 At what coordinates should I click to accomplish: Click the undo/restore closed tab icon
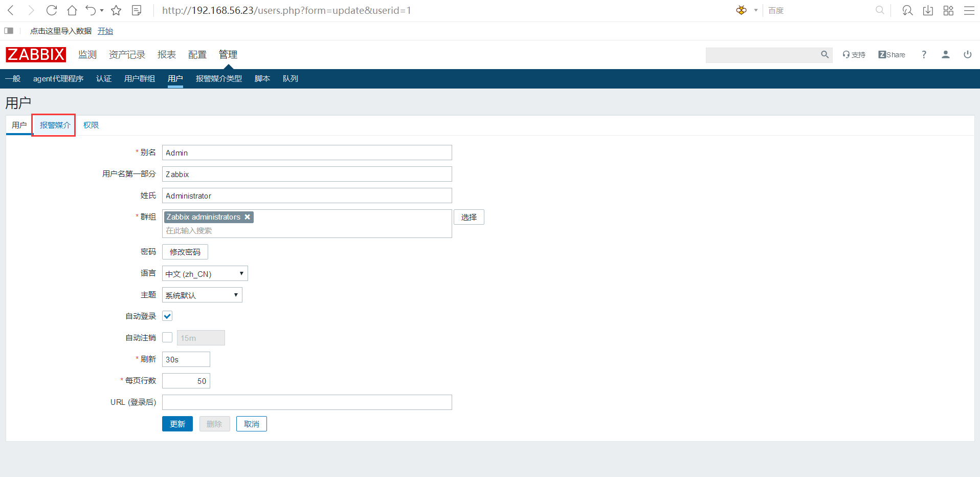coord(91,10)
